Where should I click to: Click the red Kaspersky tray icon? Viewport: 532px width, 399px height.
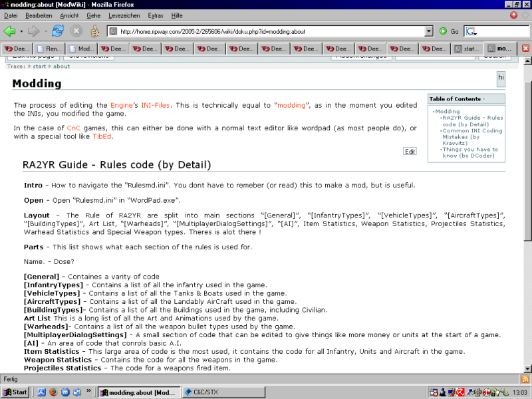(460, 392)
